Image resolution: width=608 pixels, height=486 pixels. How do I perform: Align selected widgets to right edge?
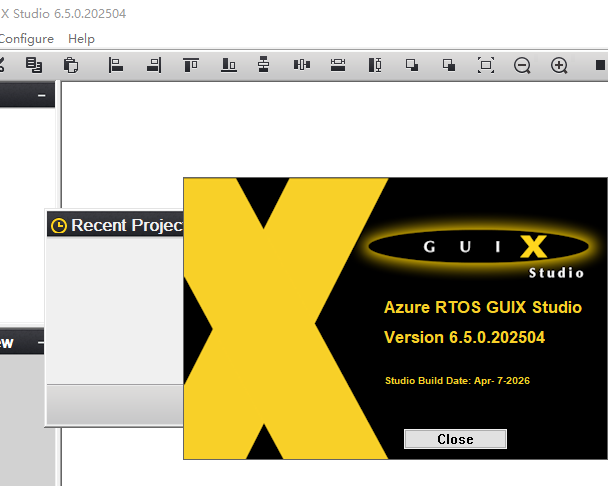click(x=153, y=65)
